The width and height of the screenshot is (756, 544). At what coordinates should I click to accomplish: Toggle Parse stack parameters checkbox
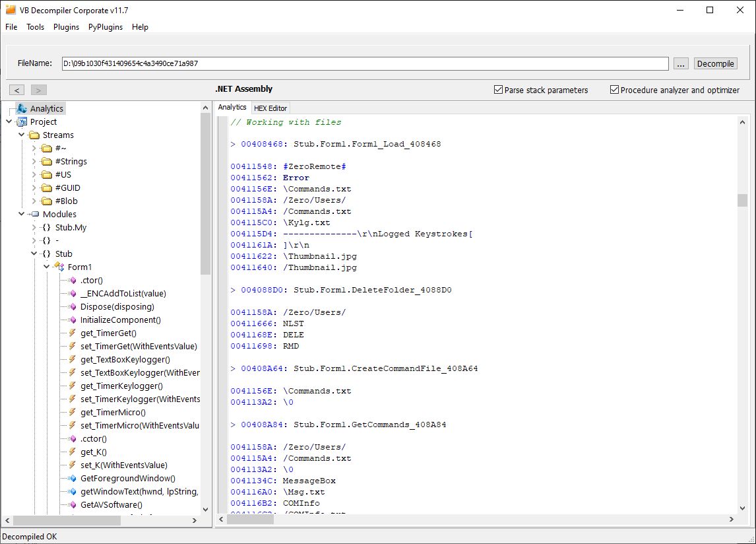[499, 90]
